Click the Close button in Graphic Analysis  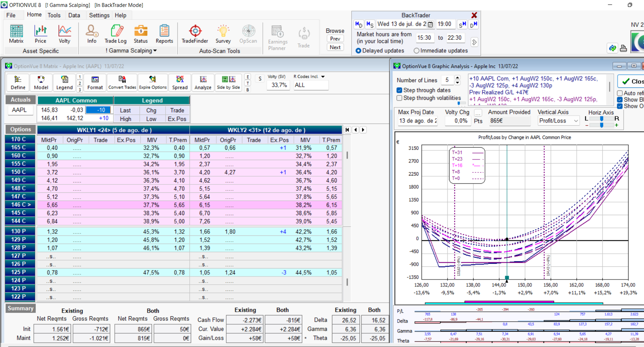click(631, 81)
